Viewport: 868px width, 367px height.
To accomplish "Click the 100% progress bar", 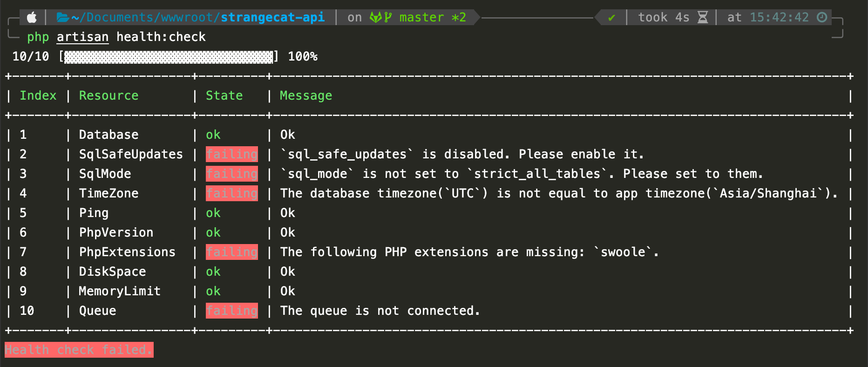I will [168, 57].
